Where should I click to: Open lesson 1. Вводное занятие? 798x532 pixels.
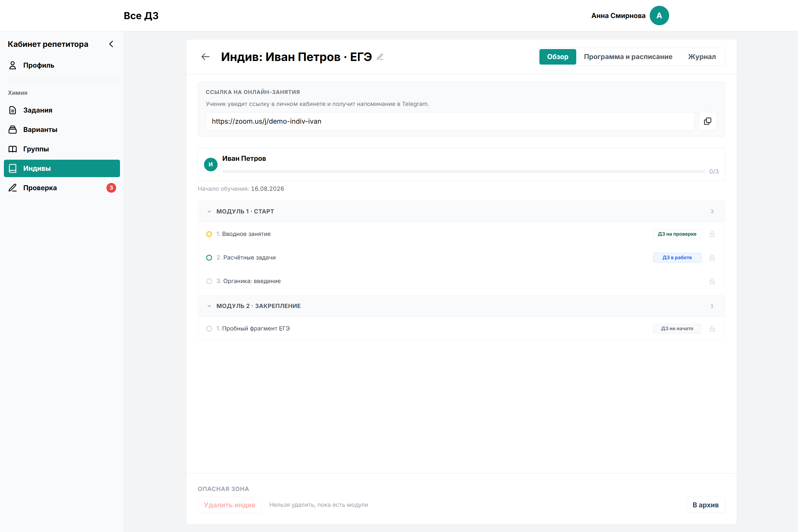tap(243, 234)
